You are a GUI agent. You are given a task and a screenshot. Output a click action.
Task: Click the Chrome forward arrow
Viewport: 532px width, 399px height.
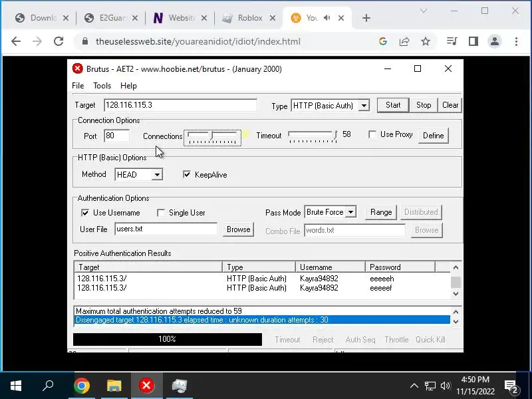pos(37,41)
